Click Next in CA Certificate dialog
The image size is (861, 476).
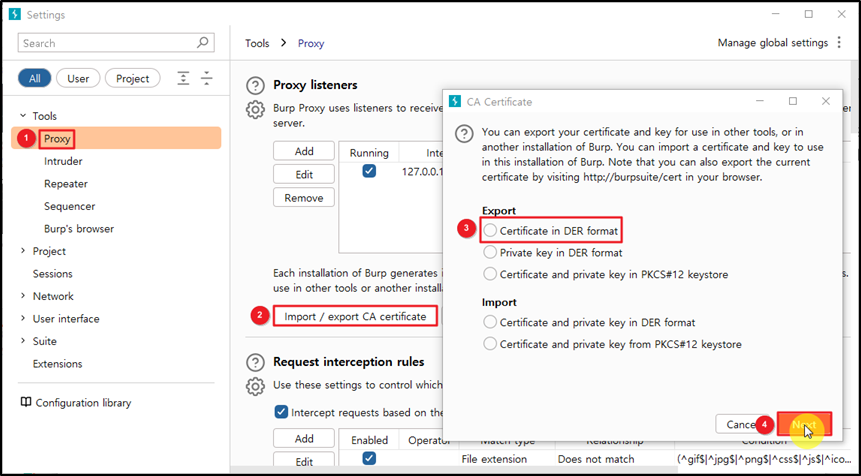click(804, 424)
